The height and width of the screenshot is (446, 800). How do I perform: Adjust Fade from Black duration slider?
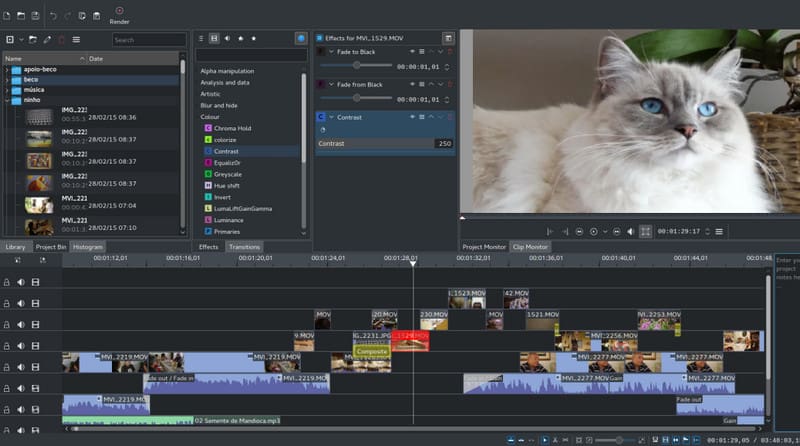coord(356,97)
